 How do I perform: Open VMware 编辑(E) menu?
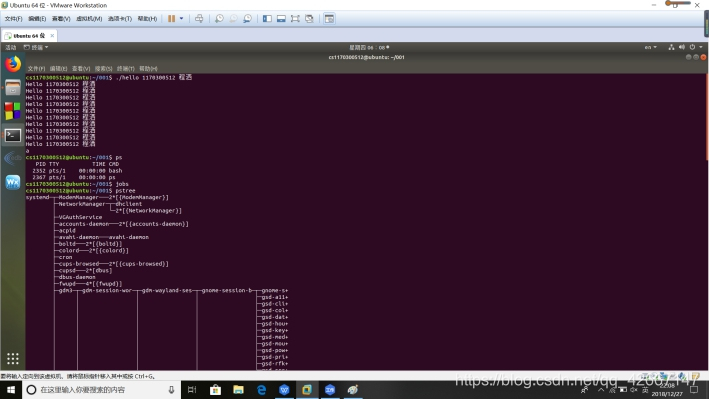[x=37, y=19]
